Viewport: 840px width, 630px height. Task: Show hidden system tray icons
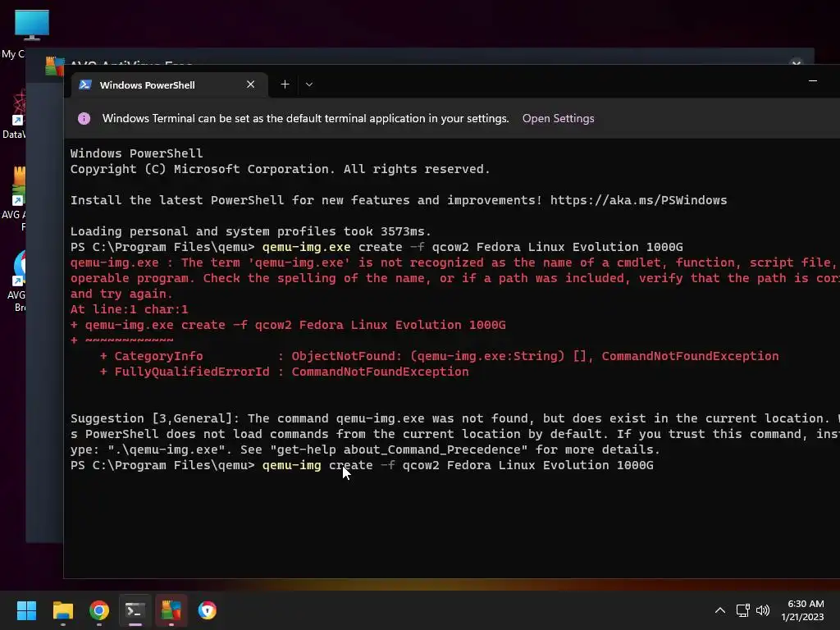[x=720, y=610]
